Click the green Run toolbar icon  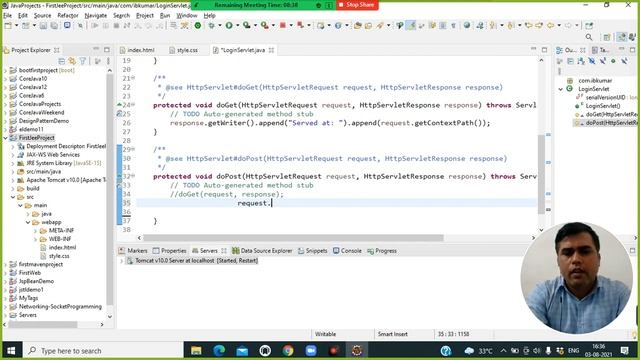point(229,25)
